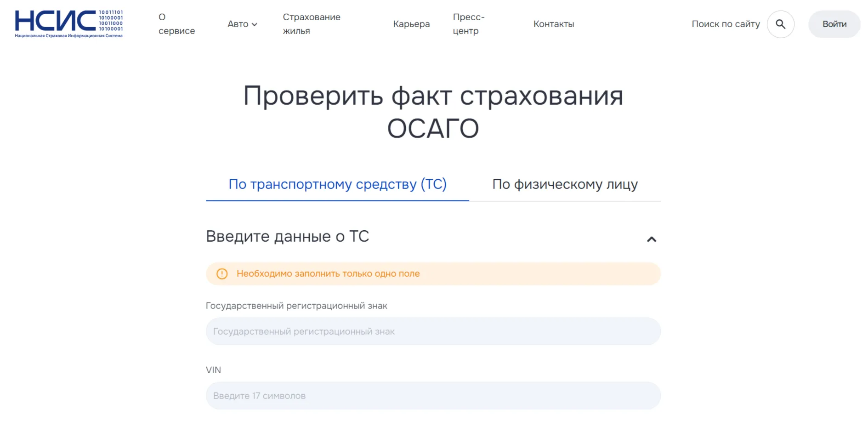Viewport: 868px width, 421px height.
Task: Click the VIN input field
Action: click(432, 395)
